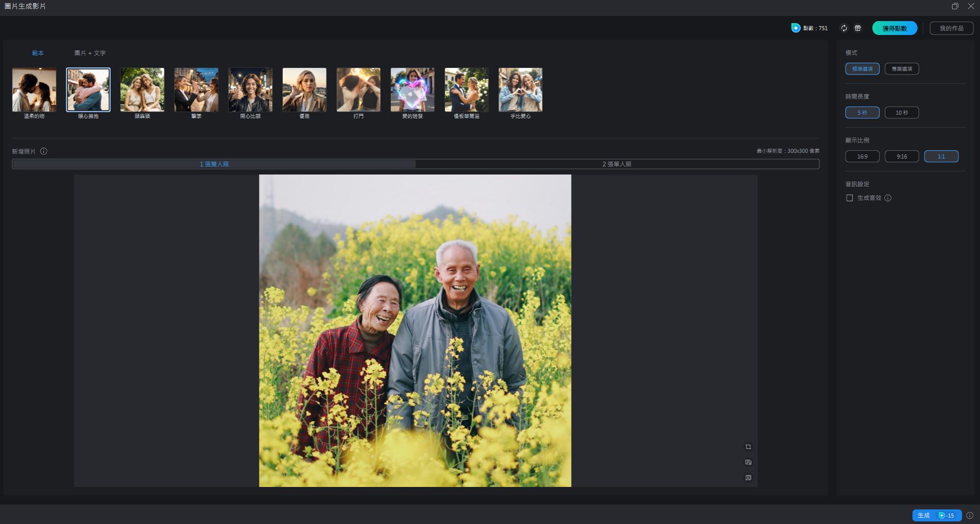980x524 pixels.
Task: Click the 獲得點數 button
Action: click(895, 28)
